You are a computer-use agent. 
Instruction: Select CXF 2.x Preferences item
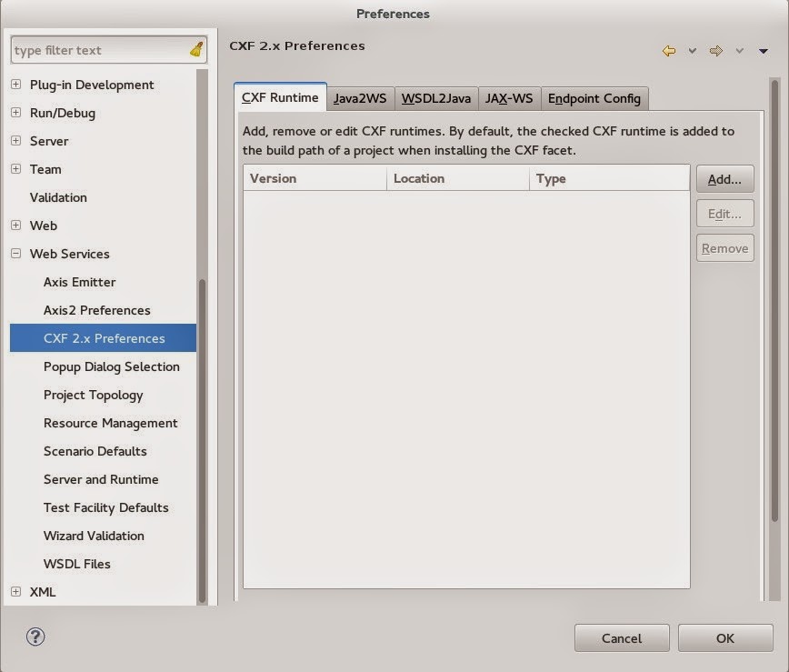tap(103, 337)
